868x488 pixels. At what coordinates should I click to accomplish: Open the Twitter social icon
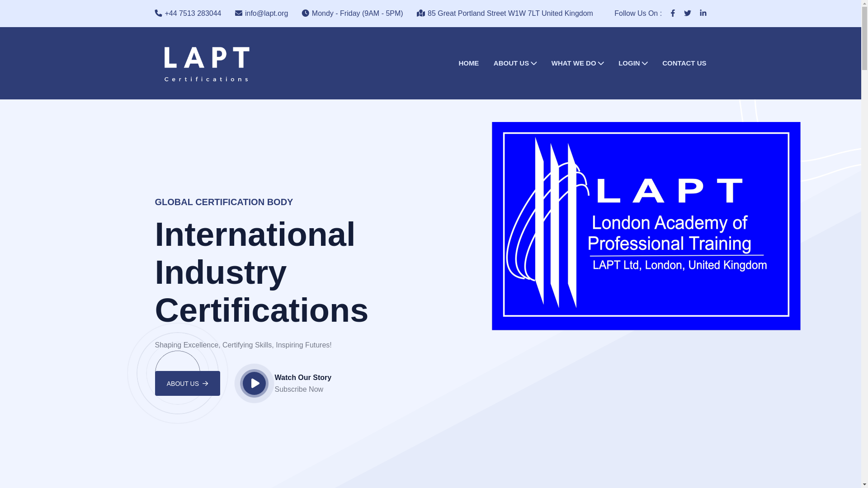688,13
